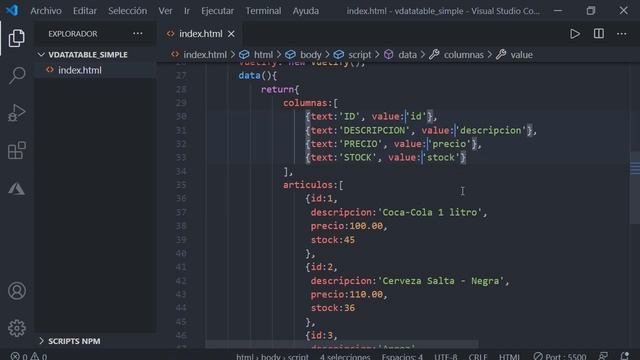The width and height of the screenshot is (640, 360).
Task: Click the articulos:[ property text
Action: pos(313,185)
